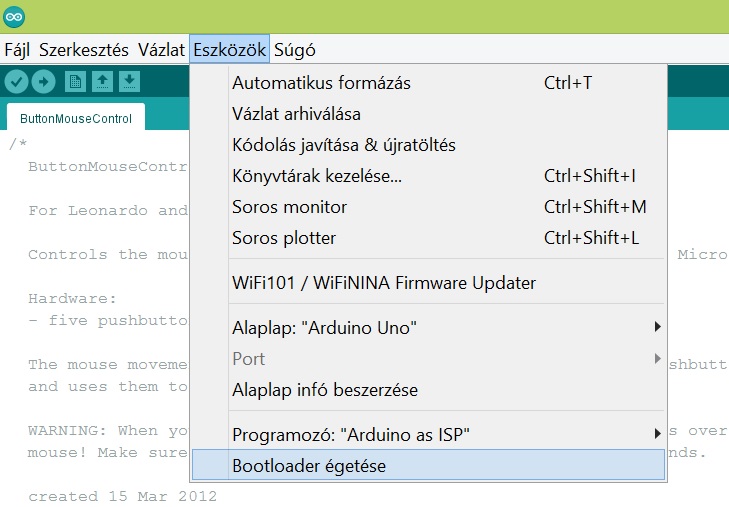Click the Arduino logo in title bar

[x=14, y=17]
